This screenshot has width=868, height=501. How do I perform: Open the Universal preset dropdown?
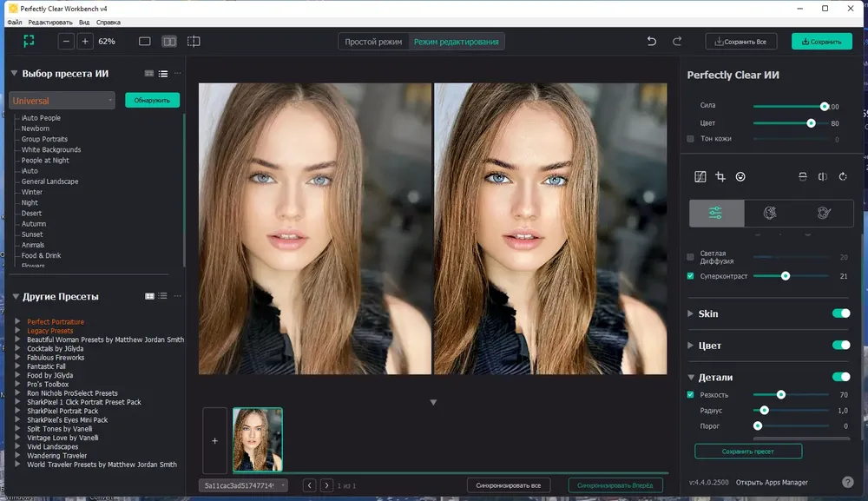pyautogui.click(x=62, y=101)
